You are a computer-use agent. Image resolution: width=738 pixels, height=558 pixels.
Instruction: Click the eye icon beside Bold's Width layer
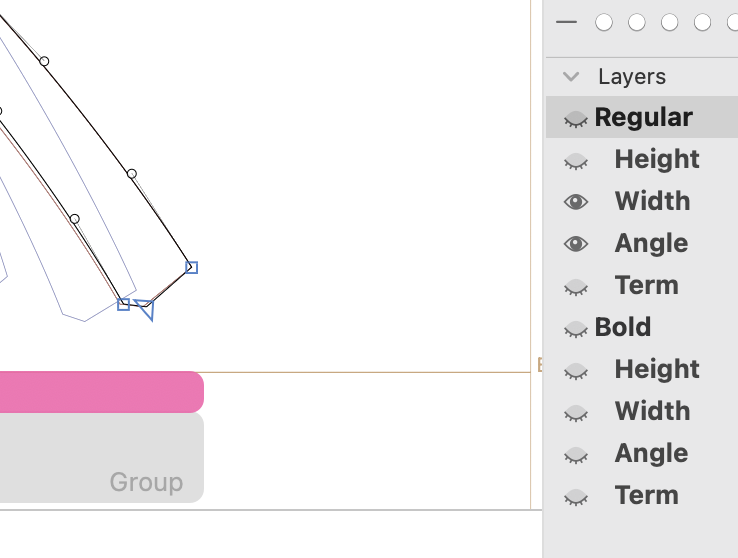tap(575, 413)
